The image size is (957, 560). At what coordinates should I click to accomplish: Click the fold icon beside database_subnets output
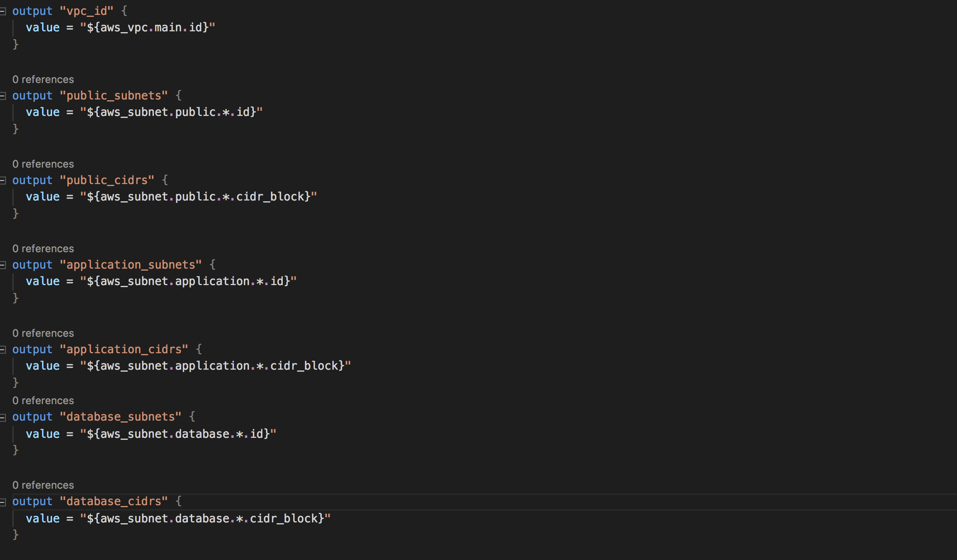(4, 417)
